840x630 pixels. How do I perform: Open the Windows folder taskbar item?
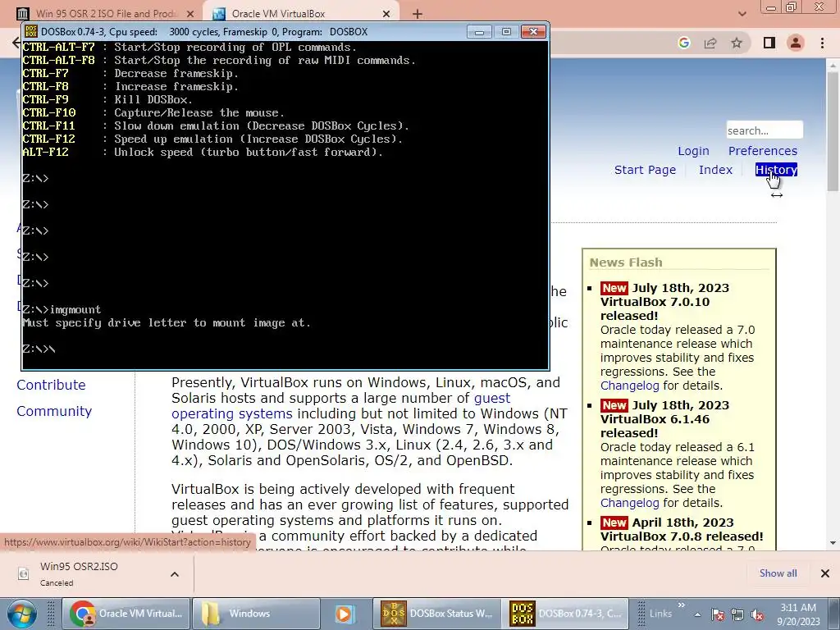pyautogui.click(x=256, y=614)
